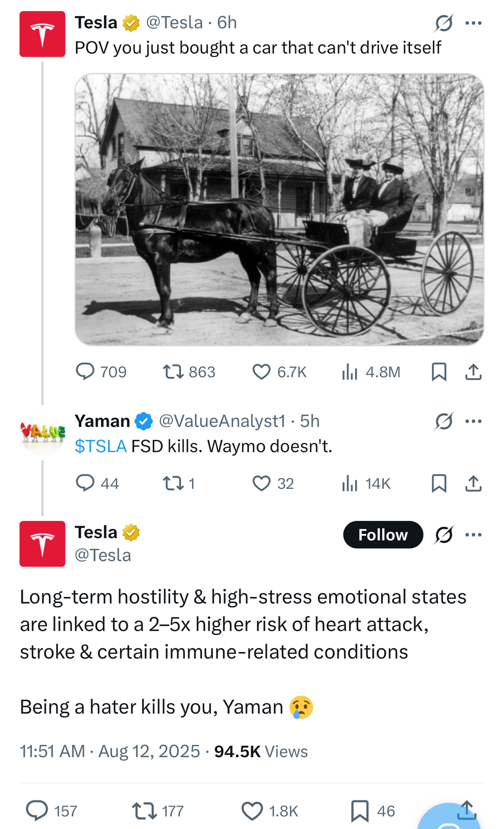Open more options on top Tesla tweet
Image resolution: width=504 pixels, height=829 pixels.
pos(473,23)
